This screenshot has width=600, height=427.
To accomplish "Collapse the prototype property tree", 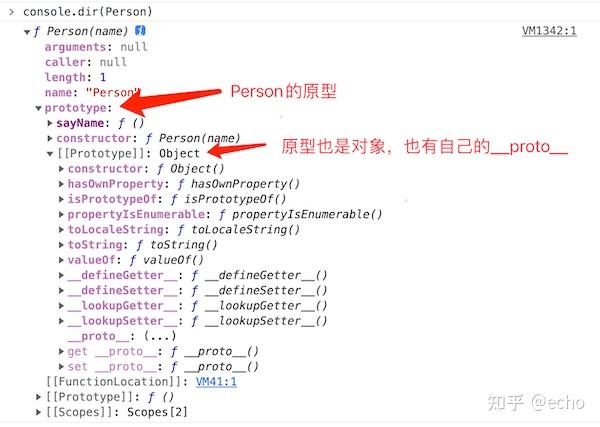I will (38, 109).
